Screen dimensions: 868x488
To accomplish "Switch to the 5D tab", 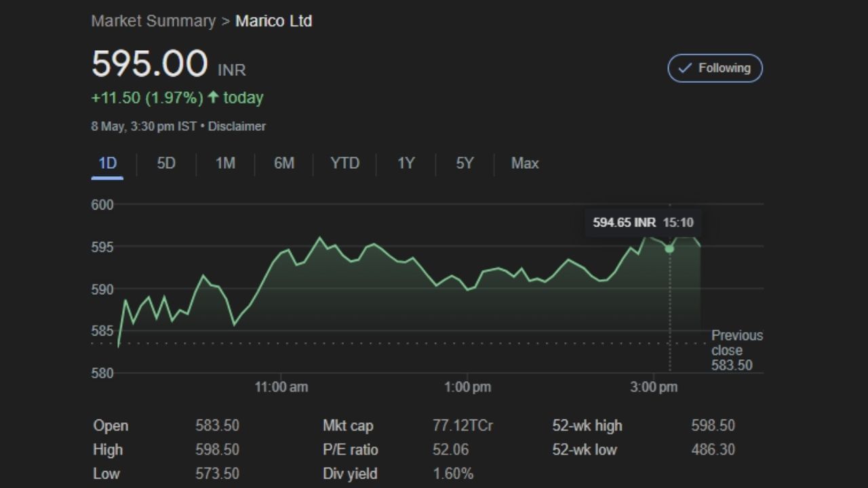I will tap(166, 163).
